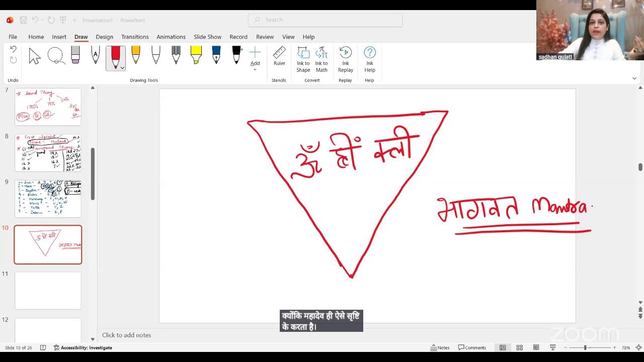Viewport: 644px width, 362px height.
Task: Switch to Design tab
Action: [x=104, y=37]
